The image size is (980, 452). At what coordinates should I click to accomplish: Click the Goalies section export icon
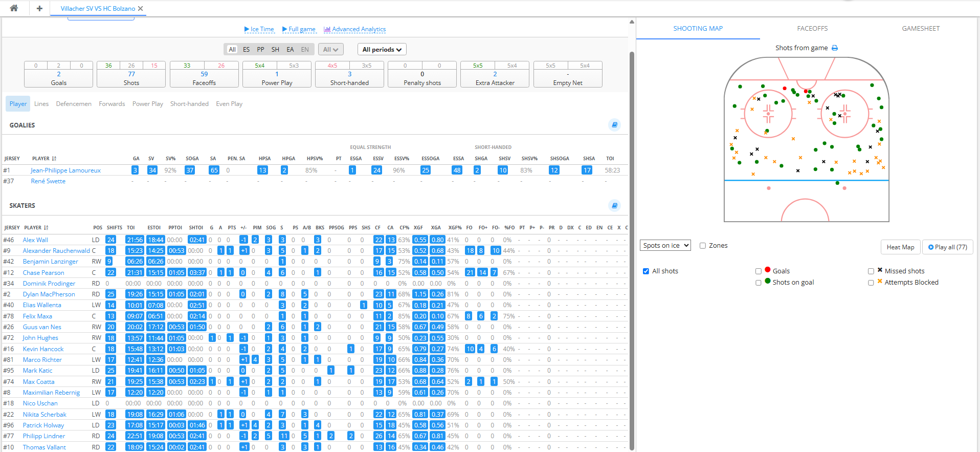(x=614, y=125)
